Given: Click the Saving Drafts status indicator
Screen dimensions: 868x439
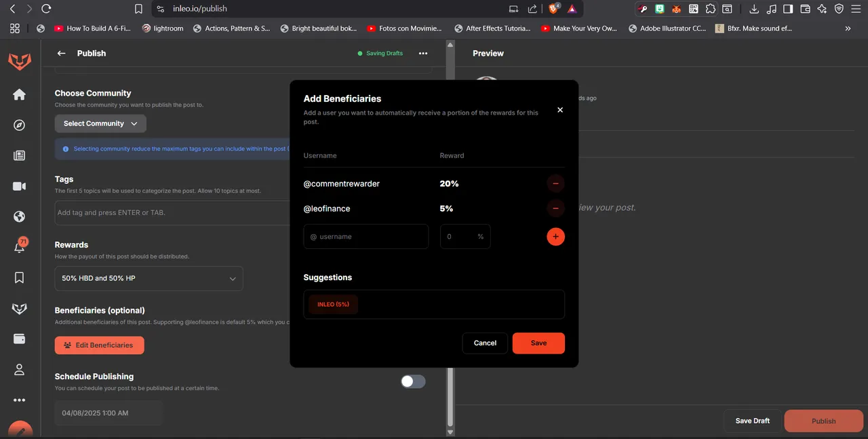Looking at the screenshot, I should (x=380, y=53).
